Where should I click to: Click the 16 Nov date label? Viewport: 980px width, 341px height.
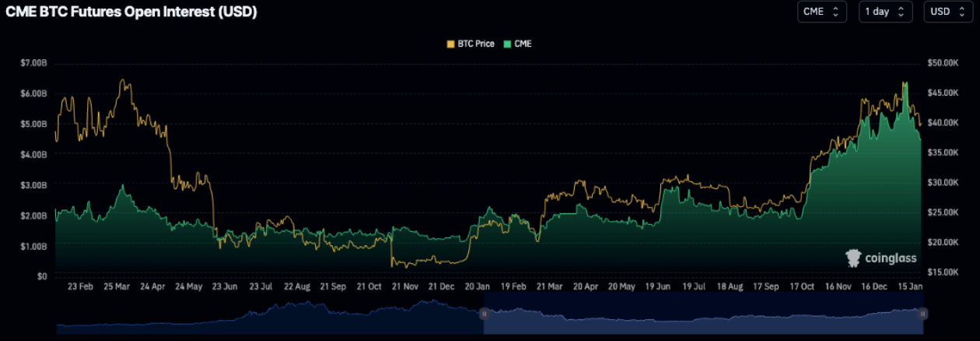840,287
